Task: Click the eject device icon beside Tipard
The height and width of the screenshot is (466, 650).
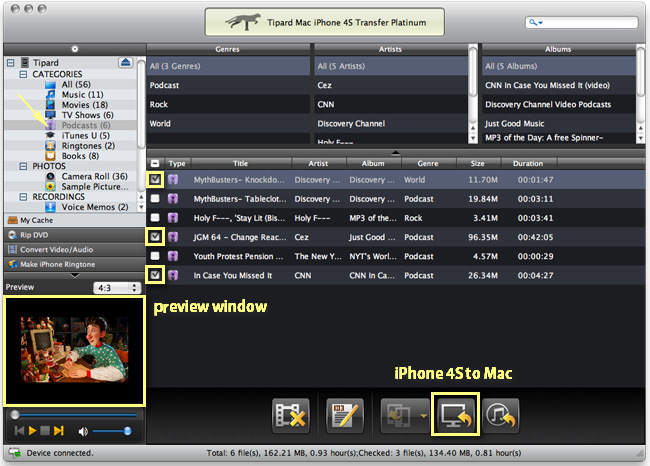Action: click(125, 63)
